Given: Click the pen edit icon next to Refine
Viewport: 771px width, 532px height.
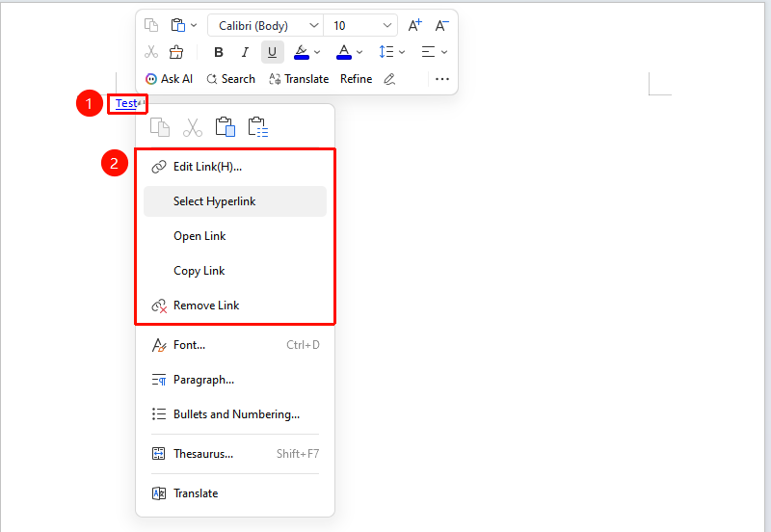Looking at the screenshot, I should coord(389,79).
